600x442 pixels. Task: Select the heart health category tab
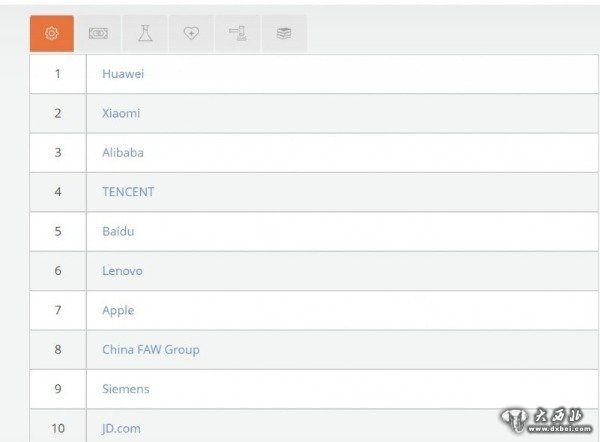coord(191,34)
